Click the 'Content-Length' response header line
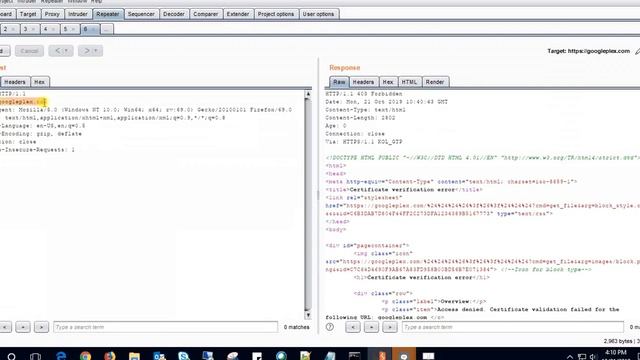This screenshot has height=360, width=640. [x=360, y=118]
